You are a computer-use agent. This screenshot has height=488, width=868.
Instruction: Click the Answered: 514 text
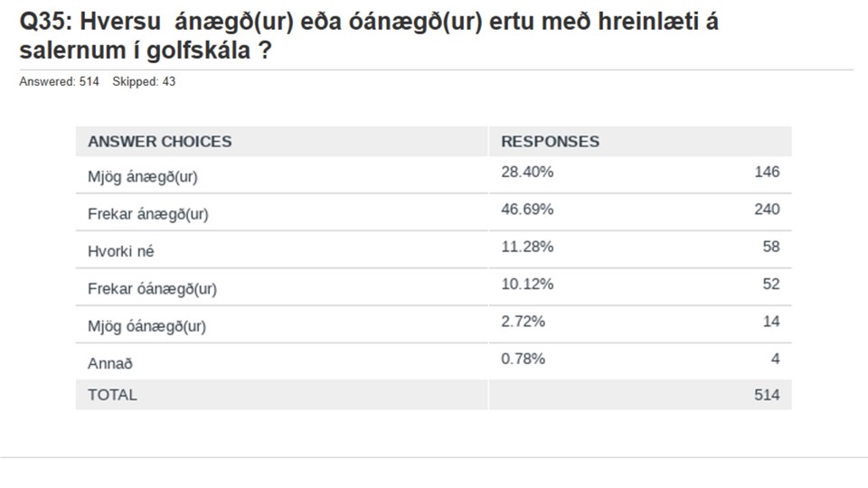point(59,81)
